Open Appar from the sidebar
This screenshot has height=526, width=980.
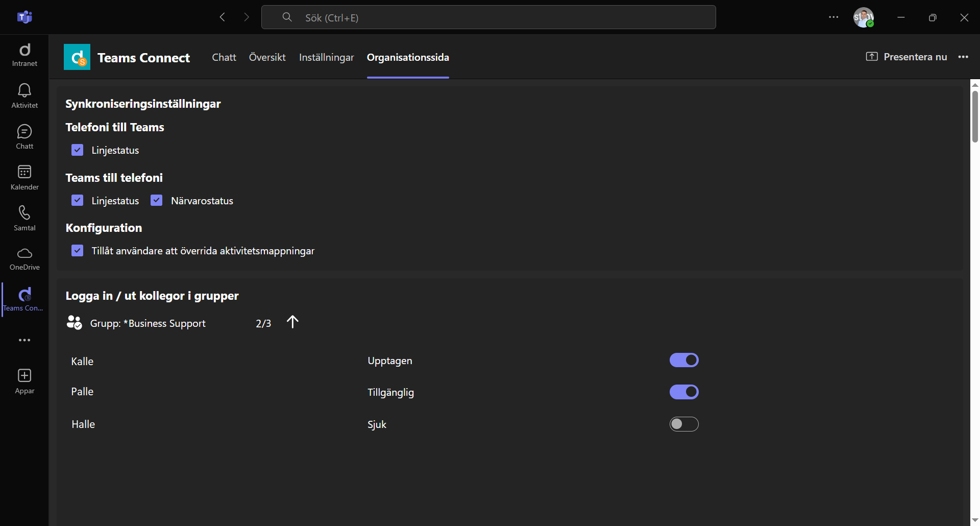[x=24, y=380]
